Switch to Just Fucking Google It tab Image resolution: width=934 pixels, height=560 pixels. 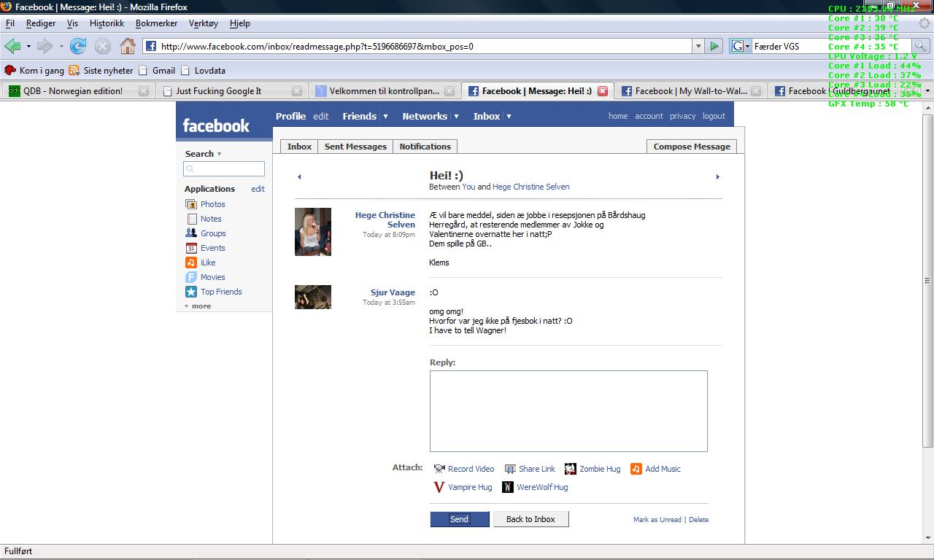[x=230, y=91]
